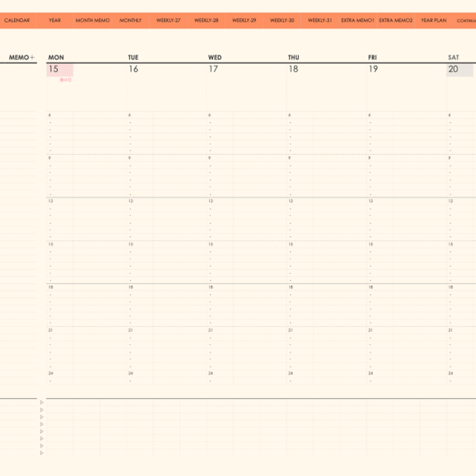This screenshot has height=476, width=476.
Task: Jump to the WEEKLY-27 tab
Action: (169, 20)
